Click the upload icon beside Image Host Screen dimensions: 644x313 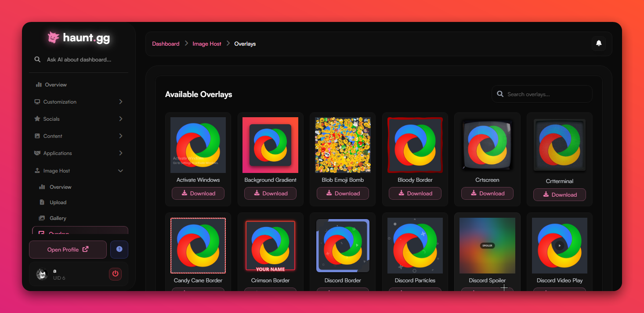tap(37, 171)
